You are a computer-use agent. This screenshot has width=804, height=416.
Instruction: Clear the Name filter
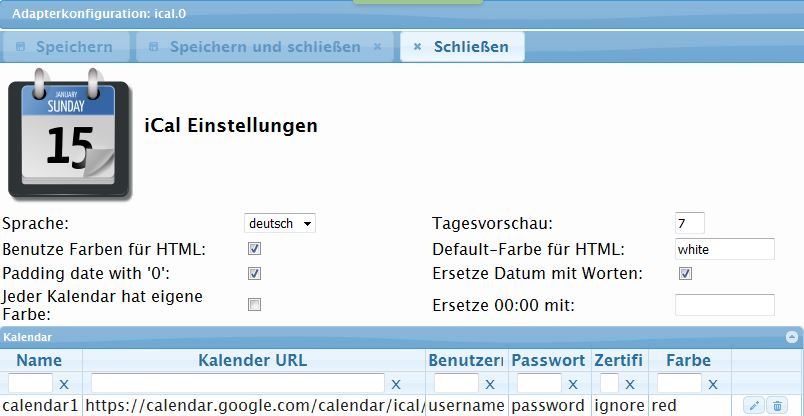tap(64, 384)
